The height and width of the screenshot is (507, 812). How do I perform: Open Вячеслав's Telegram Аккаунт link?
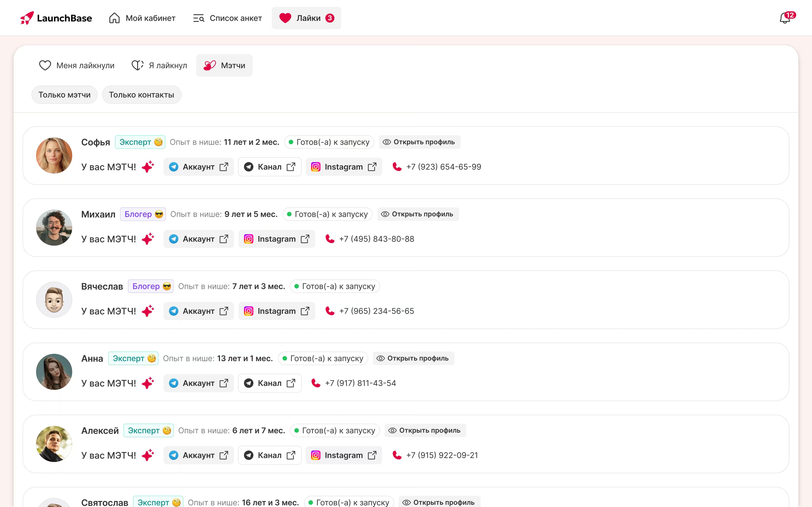[x=198, y=311]
